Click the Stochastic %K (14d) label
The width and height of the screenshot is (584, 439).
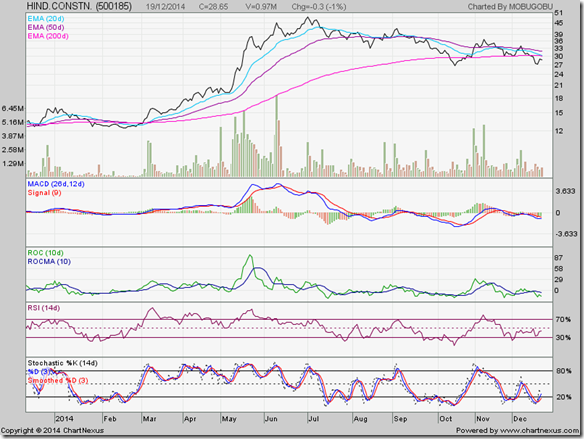63,363
